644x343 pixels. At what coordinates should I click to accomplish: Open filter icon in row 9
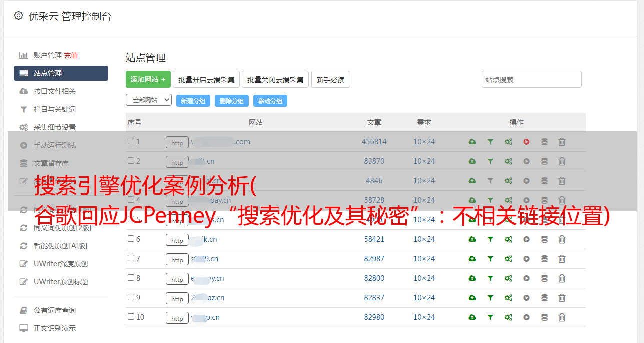tap(490, 298)
